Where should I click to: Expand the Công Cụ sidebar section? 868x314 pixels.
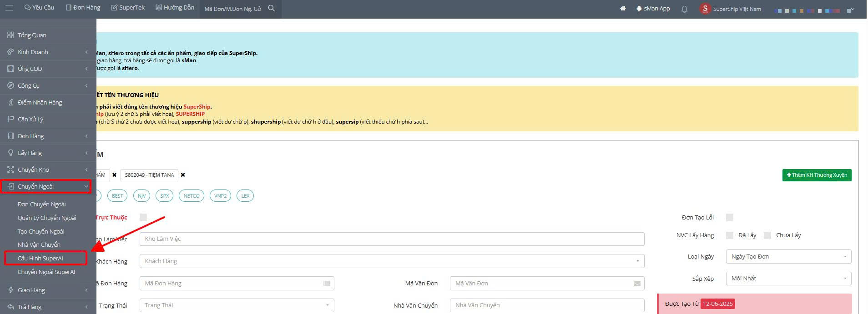tap(86, 85)
